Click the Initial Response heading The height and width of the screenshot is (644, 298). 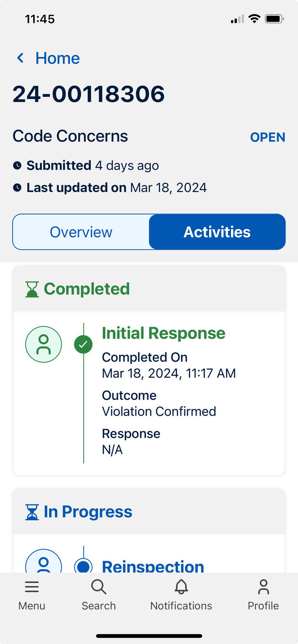point(164,333)
